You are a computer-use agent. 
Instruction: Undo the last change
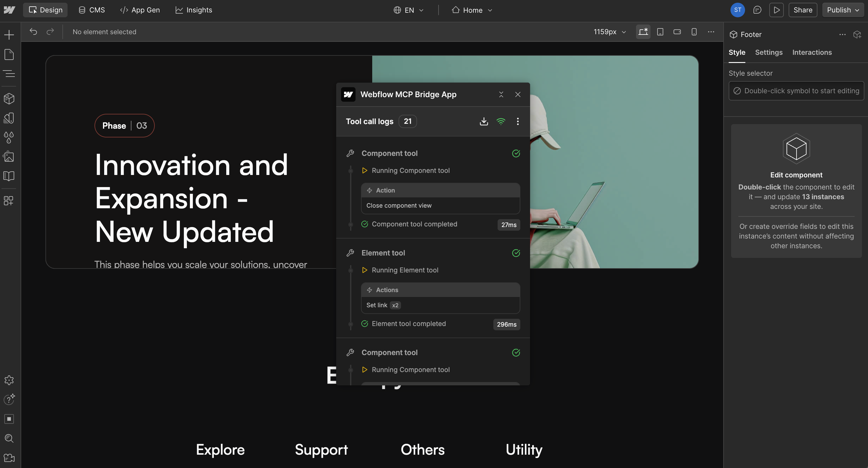33,32
